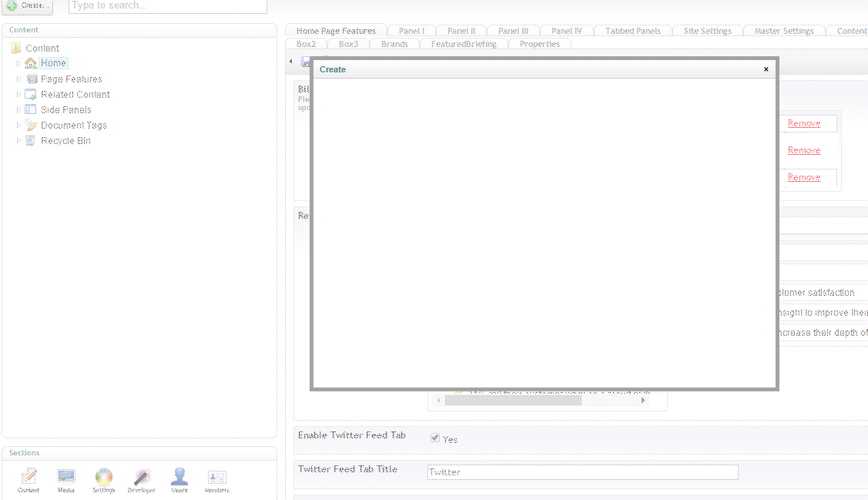
Task: Open the Content section icon
Action: coord(28,478)
